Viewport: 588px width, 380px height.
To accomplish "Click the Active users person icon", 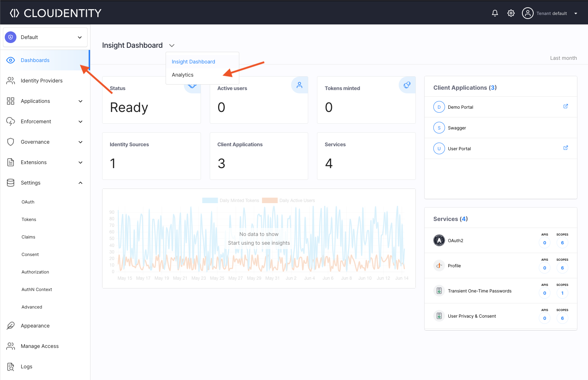I will 299,85.
